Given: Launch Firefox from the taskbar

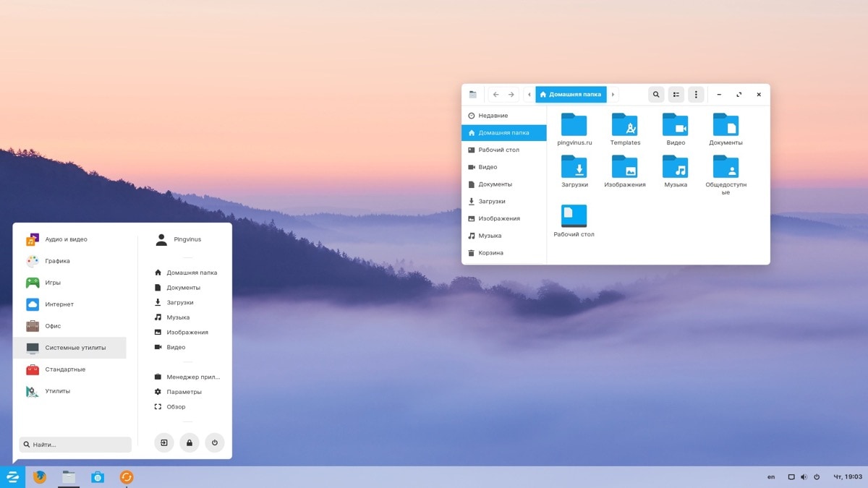Looking at the screenshot, I should pyautogui.click(x=40, y=477).
